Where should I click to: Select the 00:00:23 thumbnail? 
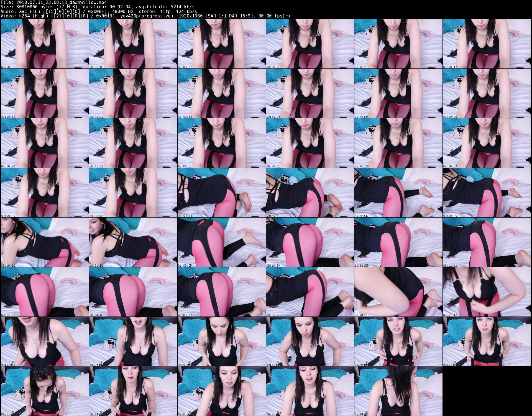(x=398, y=93)
